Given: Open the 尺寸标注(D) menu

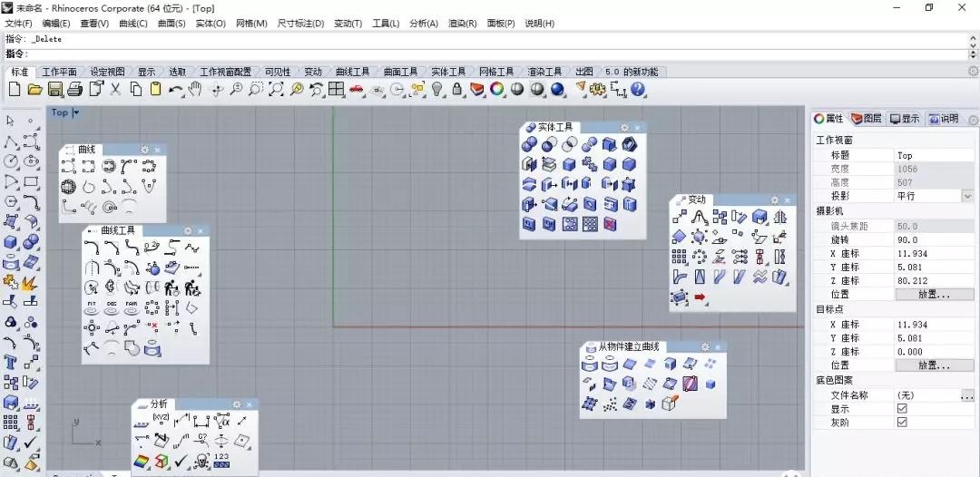Looking at the screenshot, I should coord(300,23).
